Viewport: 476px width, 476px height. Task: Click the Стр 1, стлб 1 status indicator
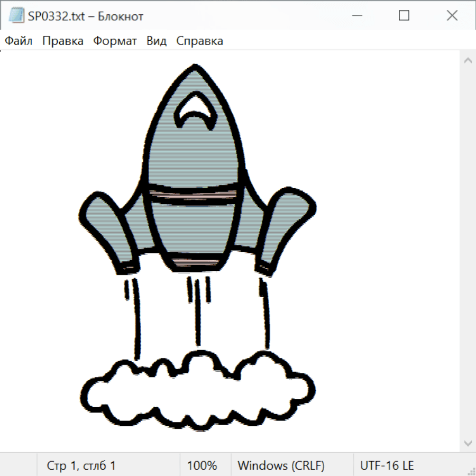pyautogui.click(x=81, y=465)
